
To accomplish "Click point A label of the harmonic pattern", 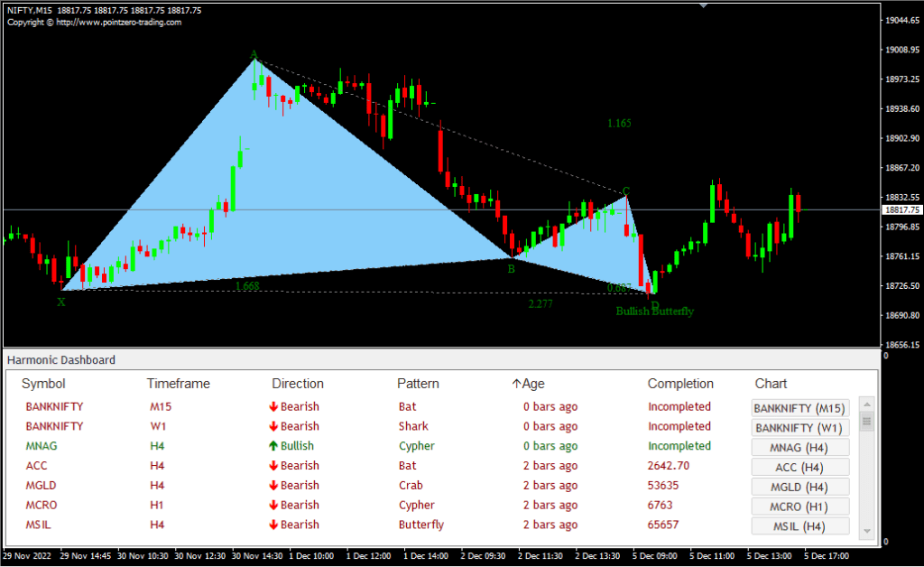I will pos(254,55).
